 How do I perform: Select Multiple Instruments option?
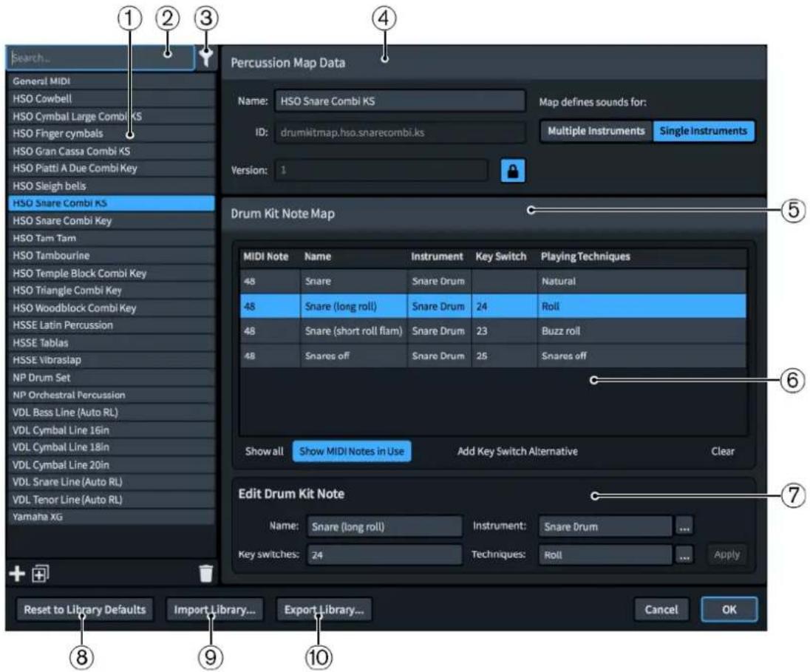(596, 131)
